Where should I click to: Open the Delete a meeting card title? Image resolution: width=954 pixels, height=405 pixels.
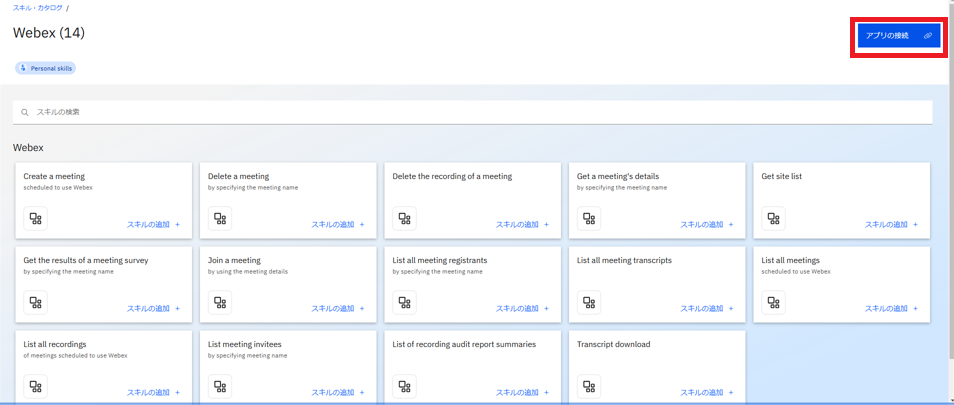coord(238,176)
